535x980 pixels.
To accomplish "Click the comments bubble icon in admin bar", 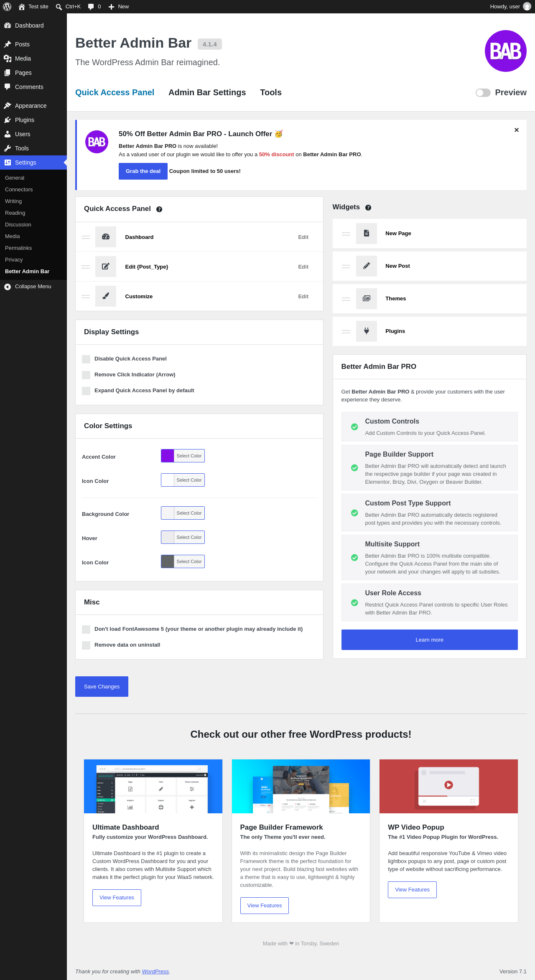I will click(x=91, y=7).
